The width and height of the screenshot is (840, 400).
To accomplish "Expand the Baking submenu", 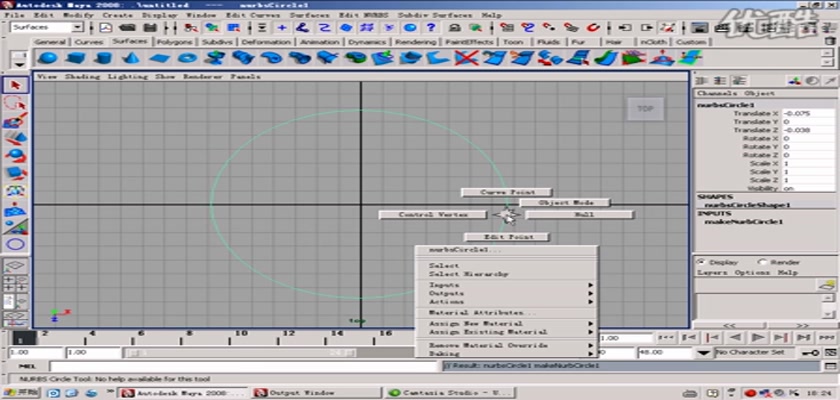I will (x=508, y=353).
